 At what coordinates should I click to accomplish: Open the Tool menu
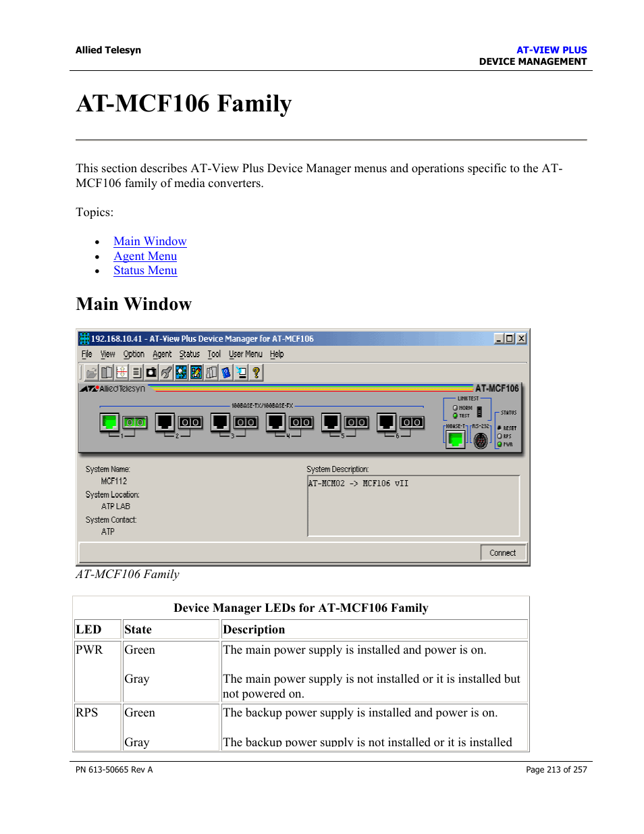point(214,354)
